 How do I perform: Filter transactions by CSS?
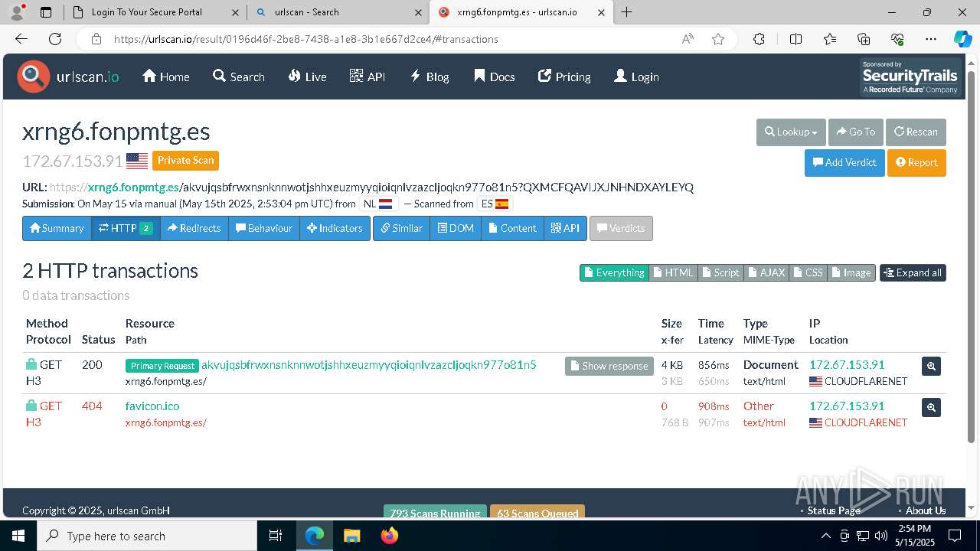pos(808,272)
